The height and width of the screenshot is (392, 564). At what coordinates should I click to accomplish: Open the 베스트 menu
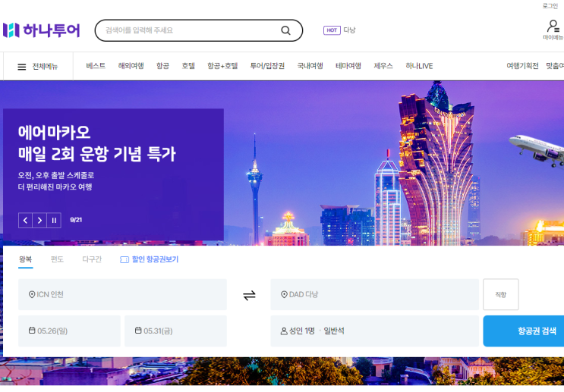click(96, 66)
